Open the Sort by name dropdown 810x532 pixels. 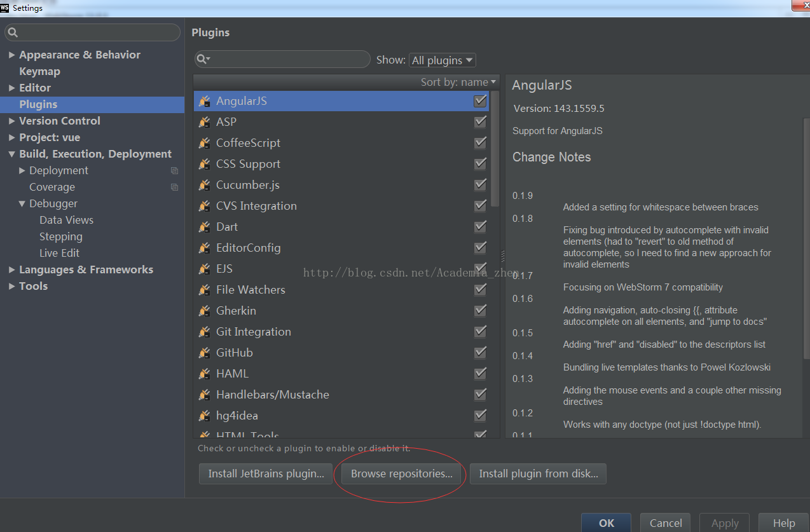click(x=458, y=82)
